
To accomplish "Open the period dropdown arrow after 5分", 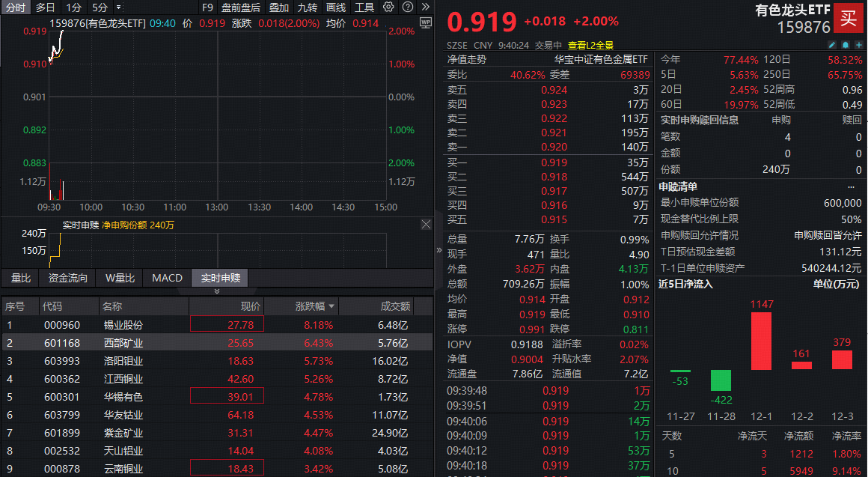I will [x=118, y=7].
